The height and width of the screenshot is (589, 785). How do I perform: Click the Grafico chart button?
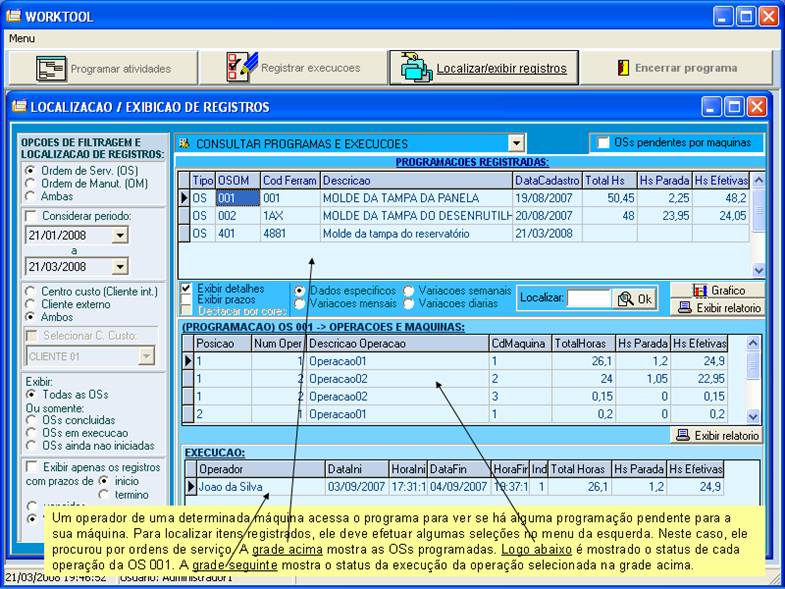tap(717, 290)
